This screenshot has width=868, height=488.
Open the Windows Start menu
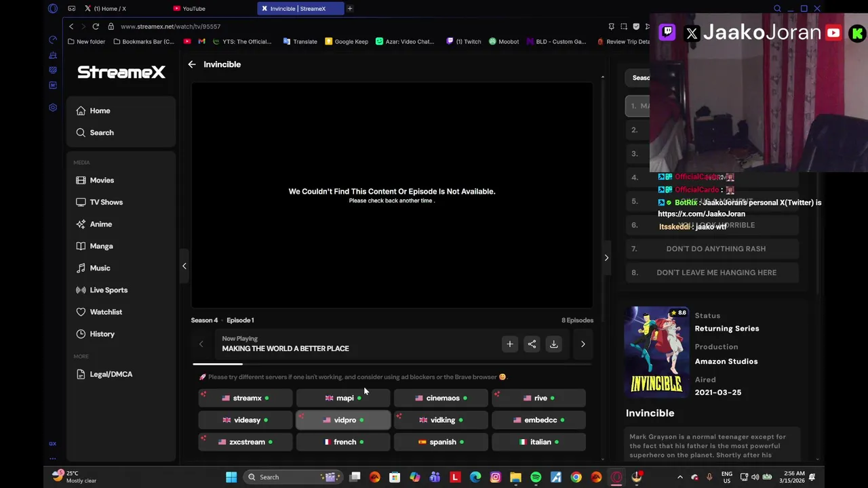[231, 477]
